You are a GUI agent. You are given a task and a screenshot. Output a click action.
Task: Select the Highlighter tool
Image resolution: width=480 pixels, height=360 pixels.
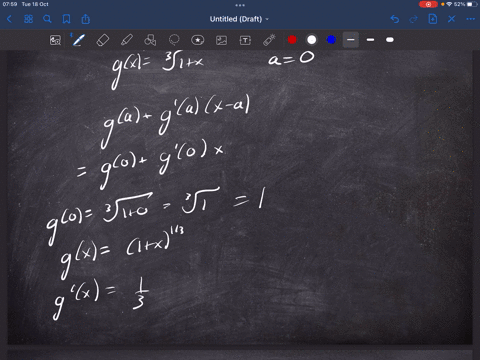[x=127, y=40]
